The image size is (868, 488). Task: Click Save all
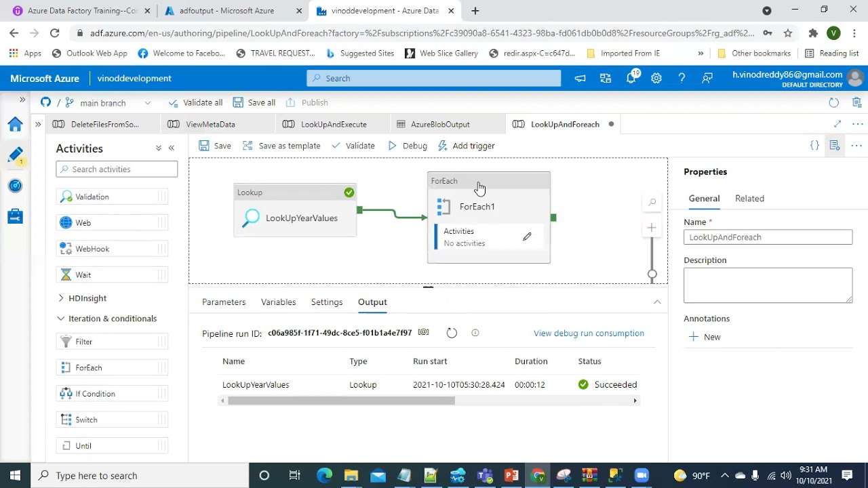pos(254,102)
